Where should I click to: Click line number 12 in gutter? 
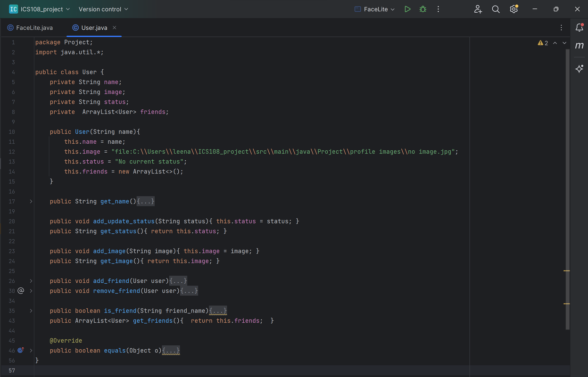12,152
